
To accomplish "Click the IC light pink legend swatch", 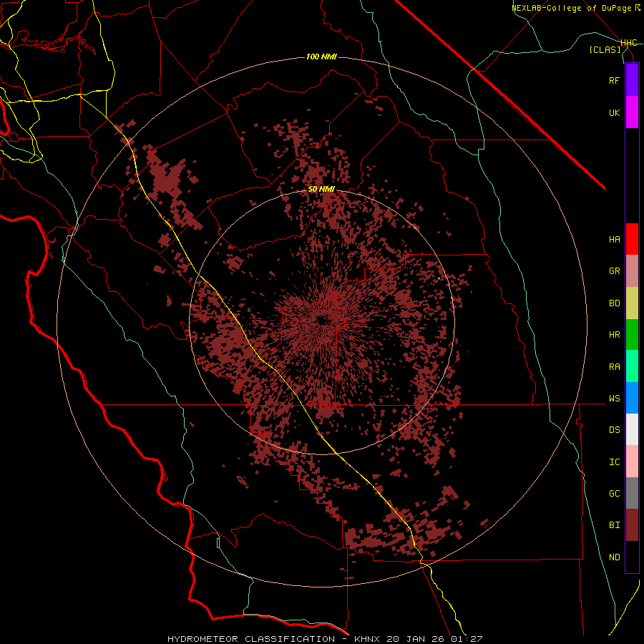I will click(632, 462).
